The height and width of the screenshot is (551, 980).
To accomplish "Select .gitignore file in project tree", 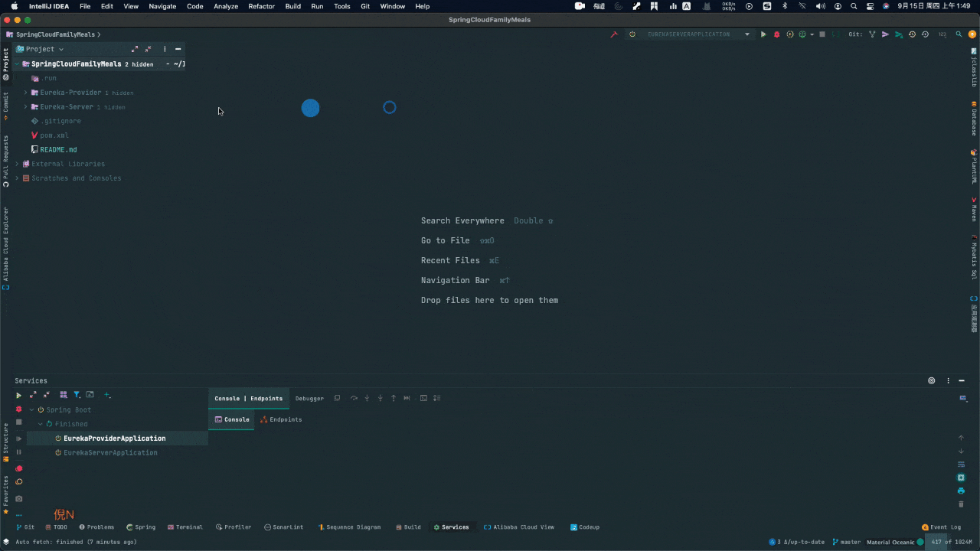I will coord(60,121).
